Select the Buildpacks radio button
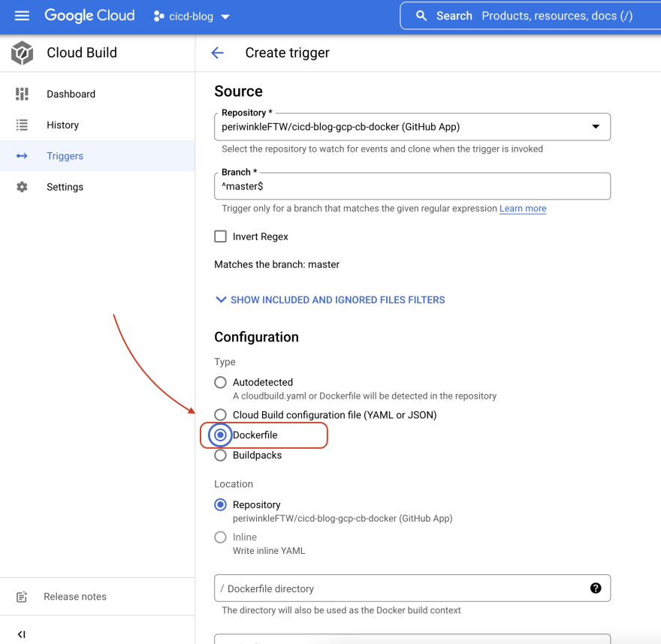 [x=221, y=456]
